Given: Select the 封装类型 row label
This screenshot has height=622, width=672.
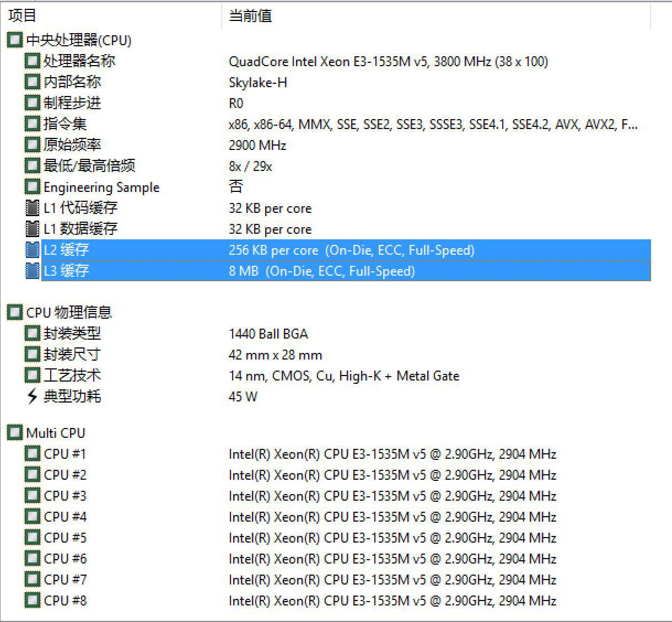Looking at the screenshot, I should coord(72,333).
